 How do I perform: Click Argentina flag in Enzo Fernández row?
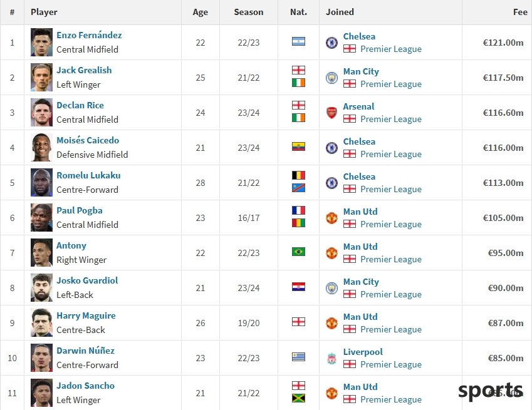tap(298, 42)
